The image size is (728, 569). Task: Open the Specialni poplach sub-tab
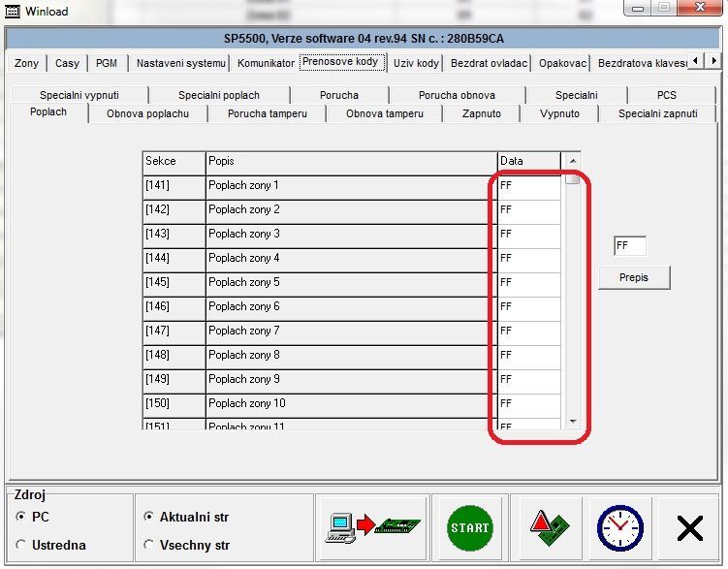[x=218, y=95]
